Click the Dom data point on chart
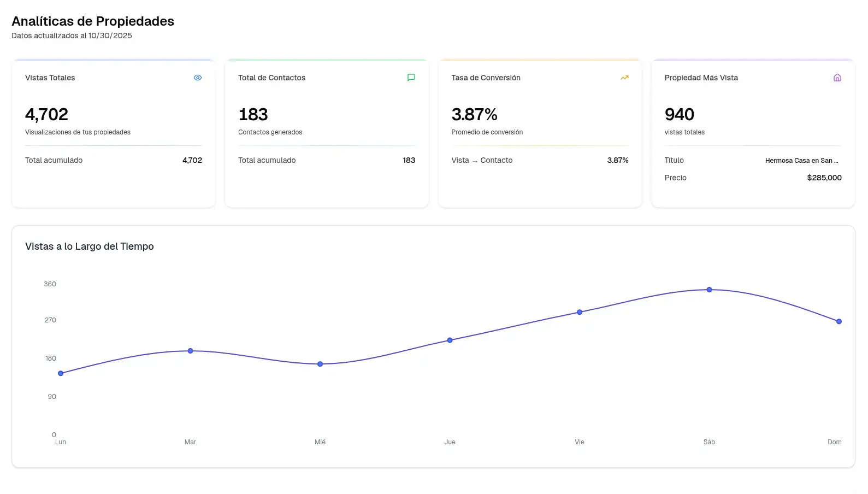Viewport: 868px width, 494px height. point(839,321)
